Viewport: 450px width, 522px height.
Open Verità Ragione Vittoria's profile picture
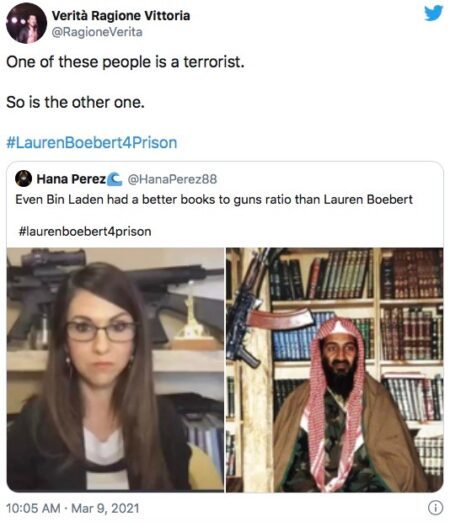pos(27,23)
